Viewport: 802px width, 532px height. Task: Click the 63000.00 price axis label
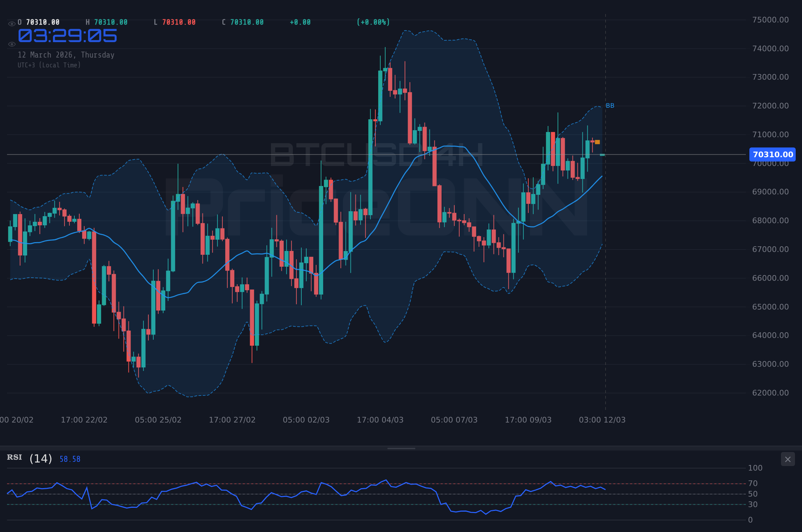pos(770,364)
